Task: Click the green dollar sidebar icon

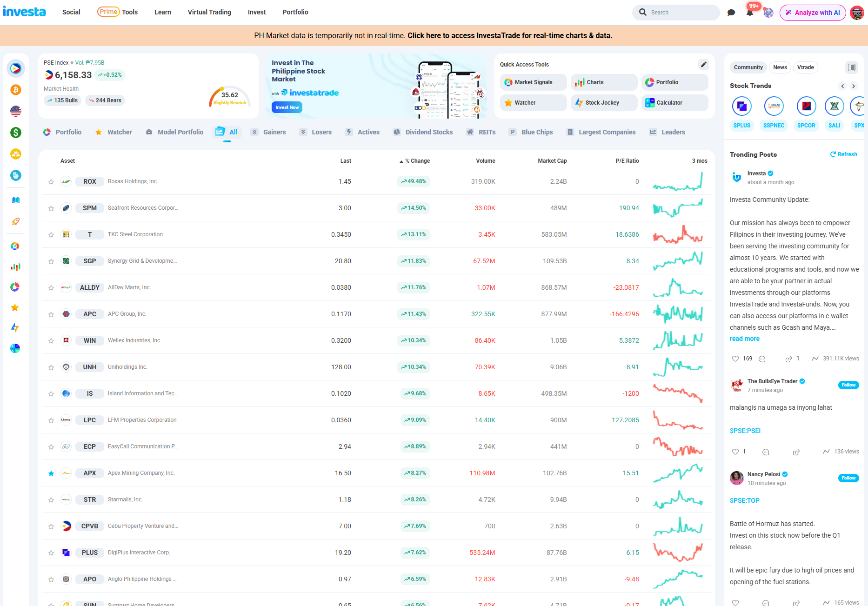Action: (16, 133)
